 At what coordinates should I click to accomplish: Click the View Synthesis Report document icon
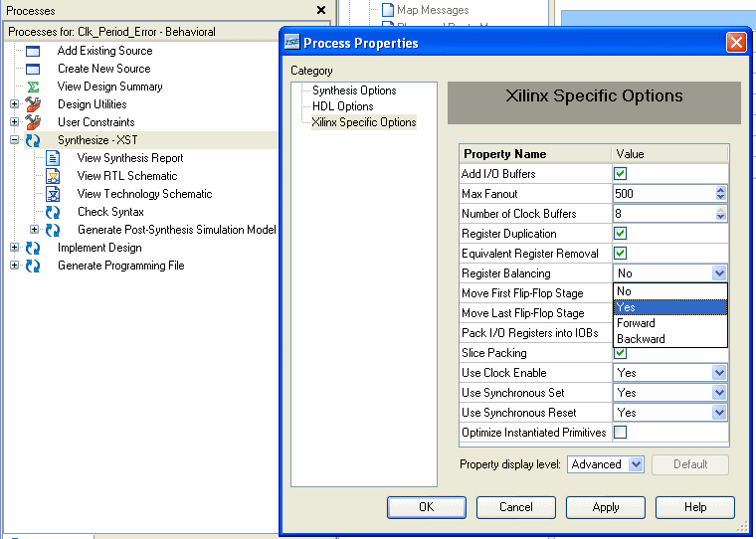click(53, 158)
